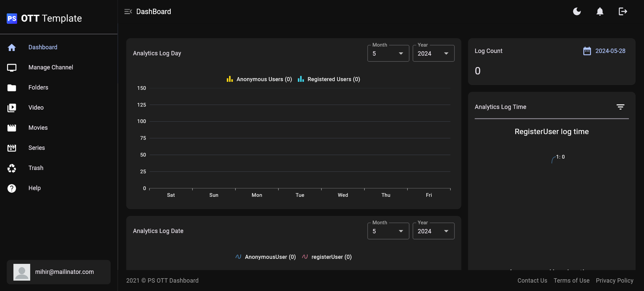Click the Trash recycle icon
This screenshot has width=644, height=291.
point(12,168)
